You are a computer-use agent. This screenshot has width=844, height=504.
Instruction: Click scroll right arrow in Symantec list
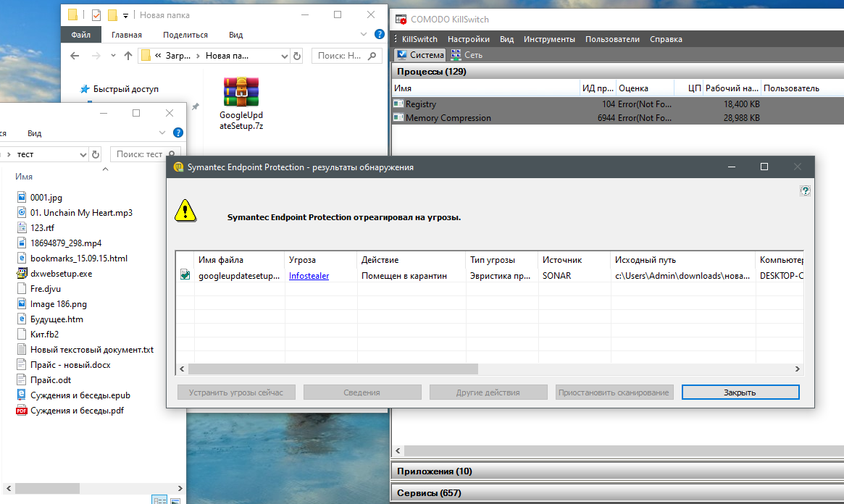797,369
